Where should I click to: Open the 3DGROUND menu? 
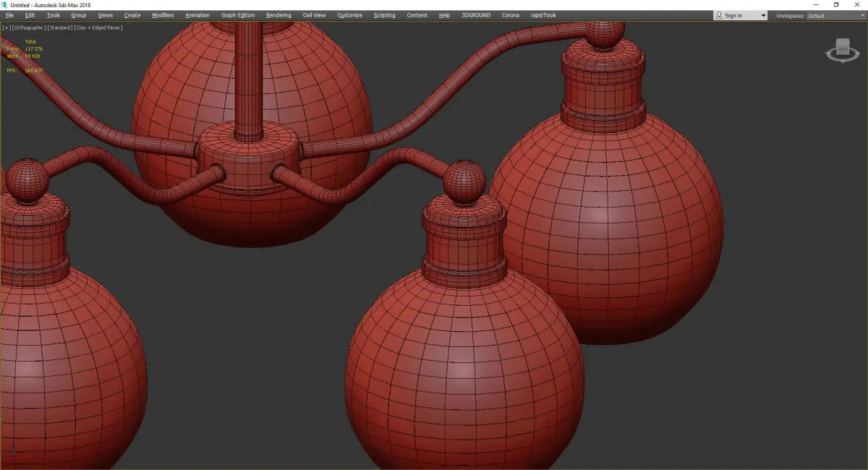pos(475,15)
